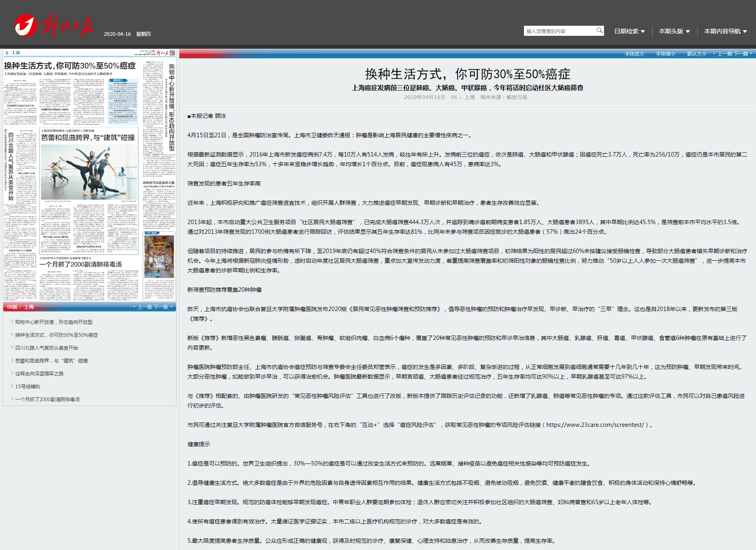This screenshot has width=756, height=550.
Task: Click the QR code on page thumbnail
Action: [173, 53]
